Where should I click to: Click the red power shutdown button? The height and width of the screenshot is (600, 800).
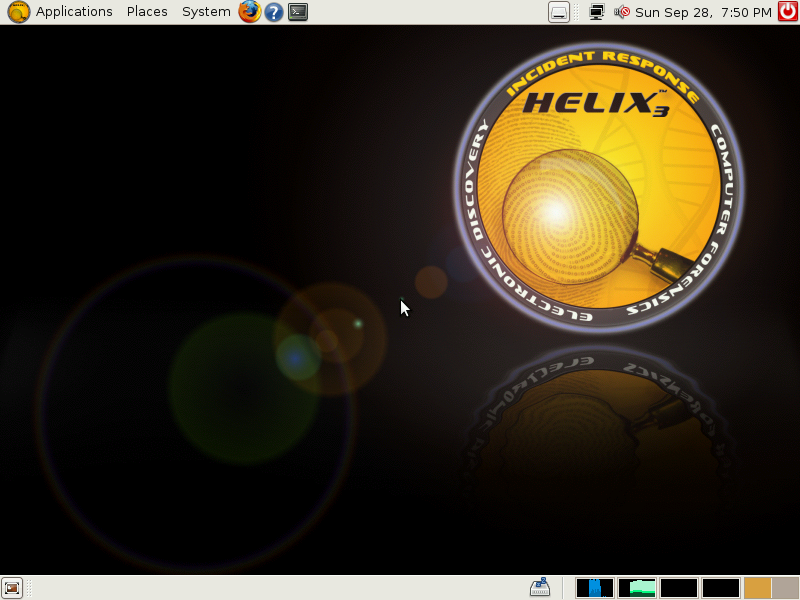point(788,11)
